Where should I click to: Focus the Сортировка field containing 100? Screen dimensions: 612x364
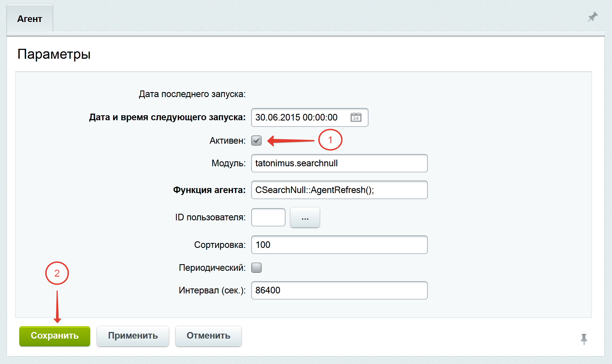point(339,245)
